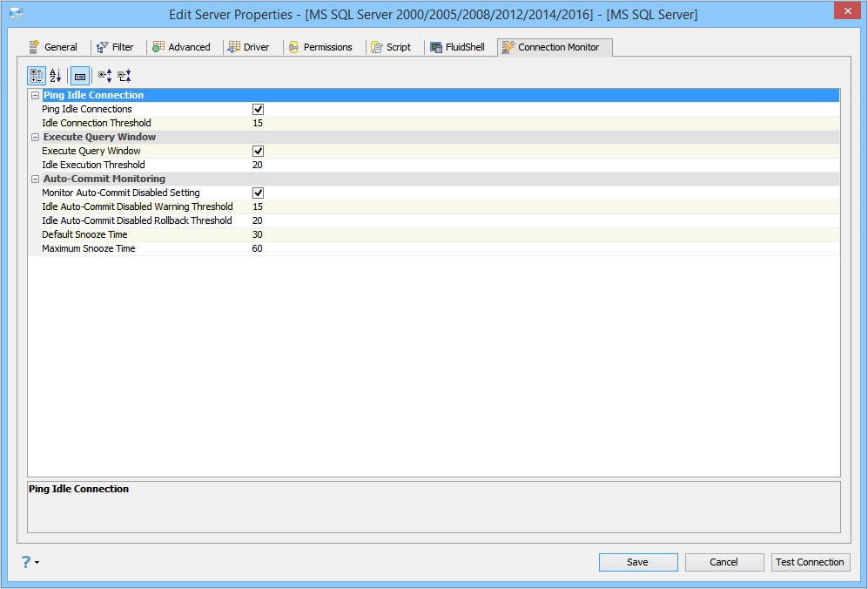Uncheck the Ping Idle Connections checkbox
This screenshot has width=868, height=589.
coord(258,109)
